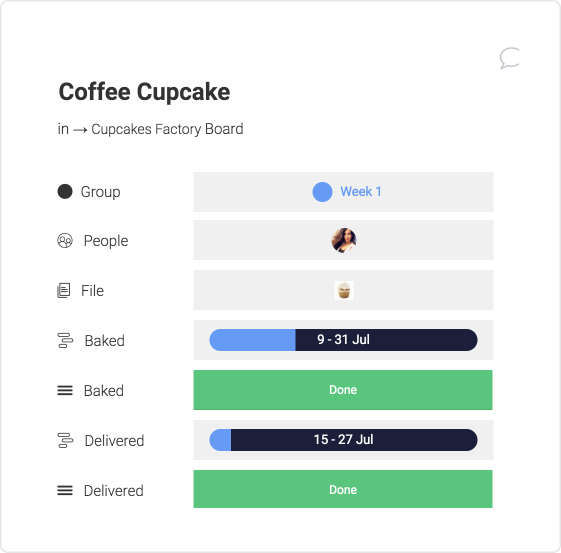
Task: Open the Delivered Done status dropdown
Action: click(x=343, y=489)
